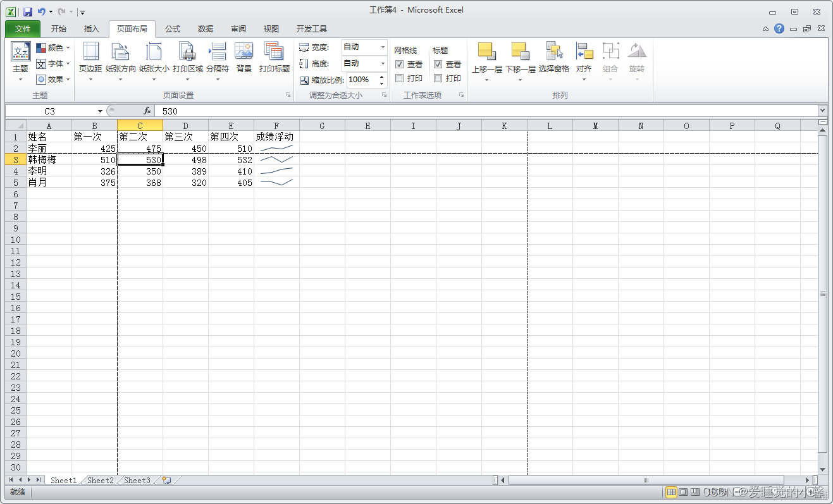Switch to the View (视图) tab
This screenshot has height=504, width=833.
click(271, 29)
